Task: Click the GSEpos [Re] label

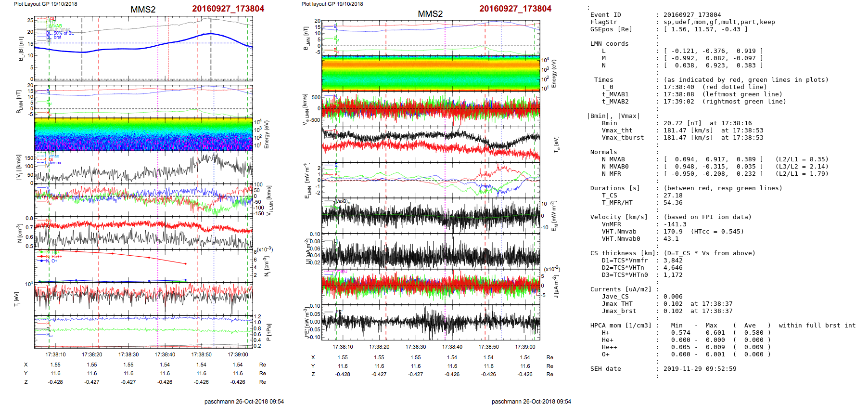Action: [x=611, y=29]
